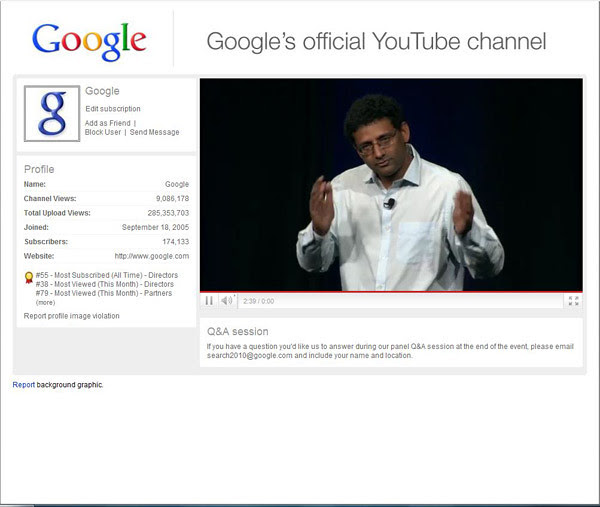Click the Report background graphic link
This screenshot has height=507, width=600.
tap(24, 385)
